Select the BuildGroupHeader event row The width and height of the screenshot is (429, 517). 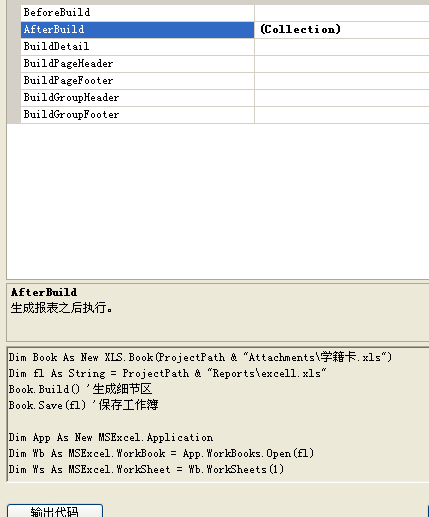(137, 98)
